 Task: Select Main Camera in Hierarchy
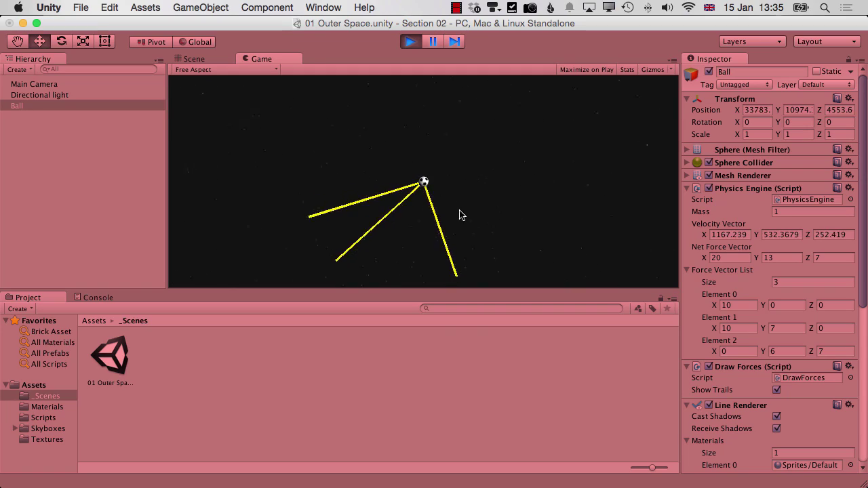(x=34, y=84)
